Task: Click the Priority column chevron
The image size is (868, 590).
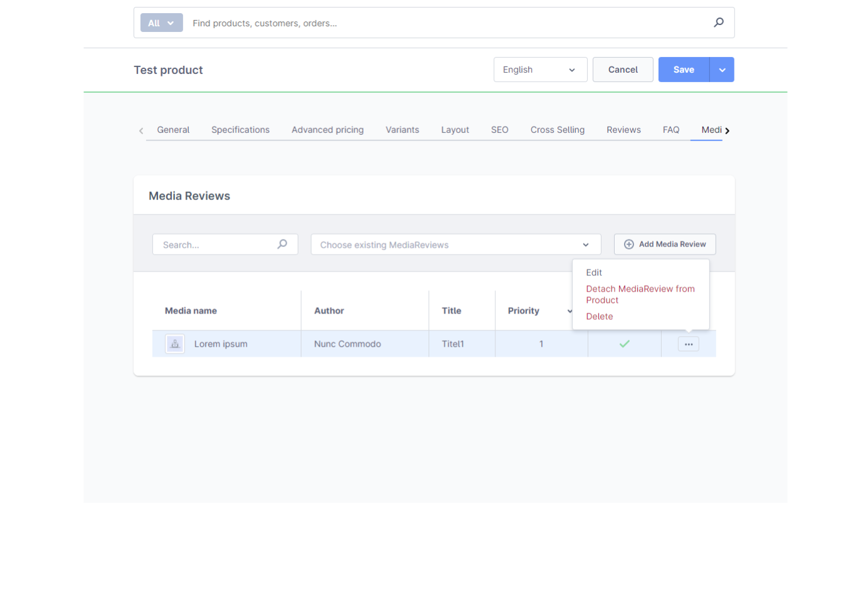Action: 569,311
